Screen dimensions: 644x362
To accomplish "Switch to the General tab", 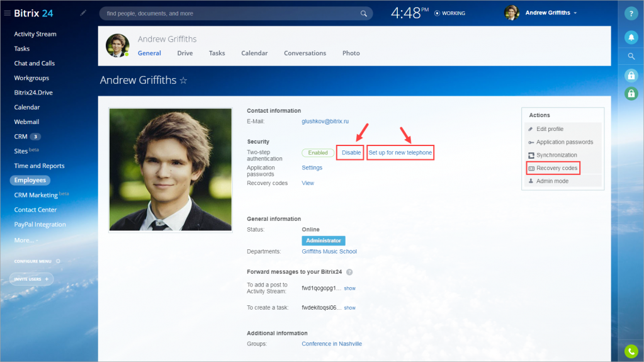I will pos(149,53).
